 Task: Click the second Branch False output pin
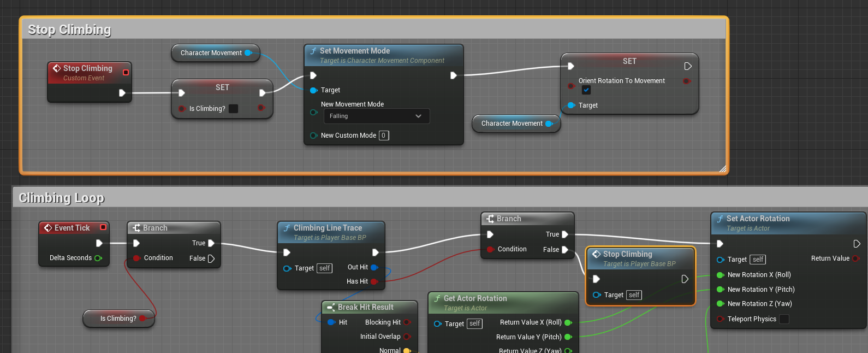point(565,250)
